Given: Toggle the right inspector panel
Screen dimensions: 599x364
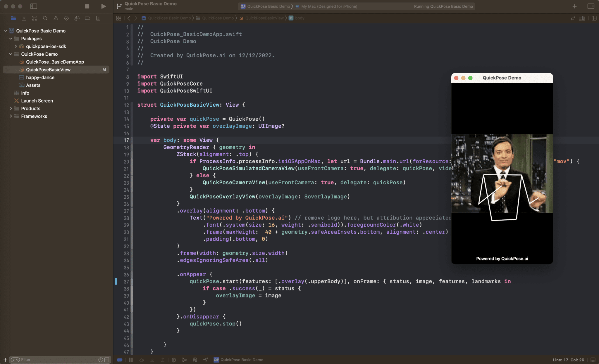Looking at the screenshot, I should coord(591,6).
